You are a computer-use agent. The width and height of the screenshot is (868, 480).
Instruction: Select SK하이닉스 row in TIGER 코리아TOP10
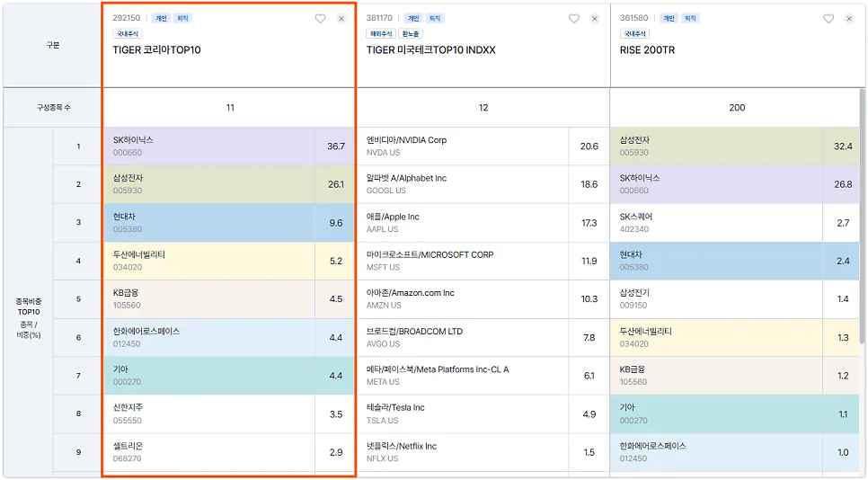(x=228, y=147)
